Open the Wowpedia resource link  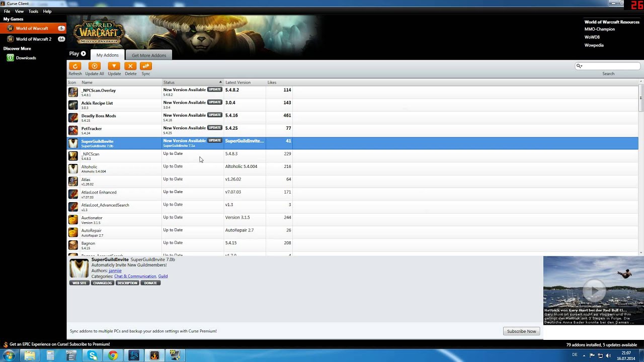click(594, 45)
